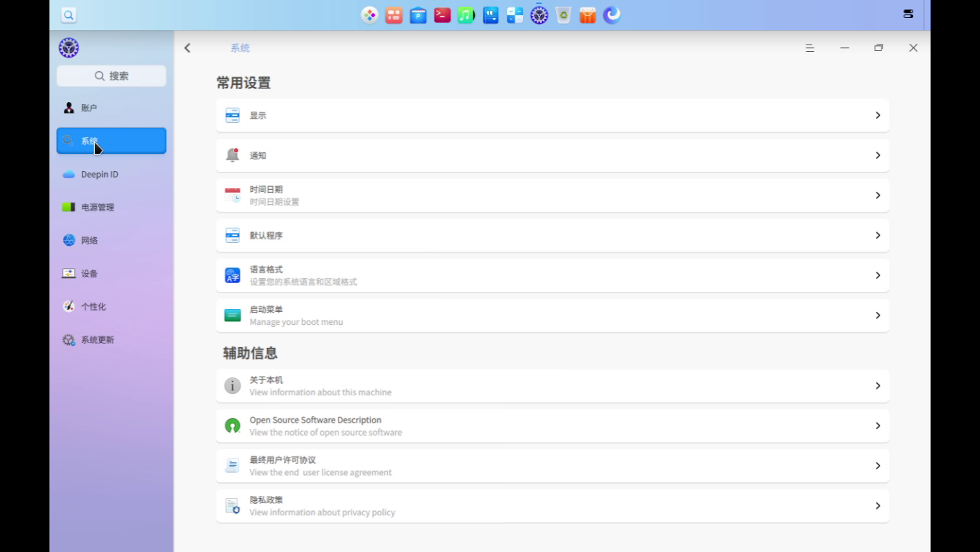The image size is (980, 552).
Task: Open the window options hamburger menu
Action: (810, 47)
